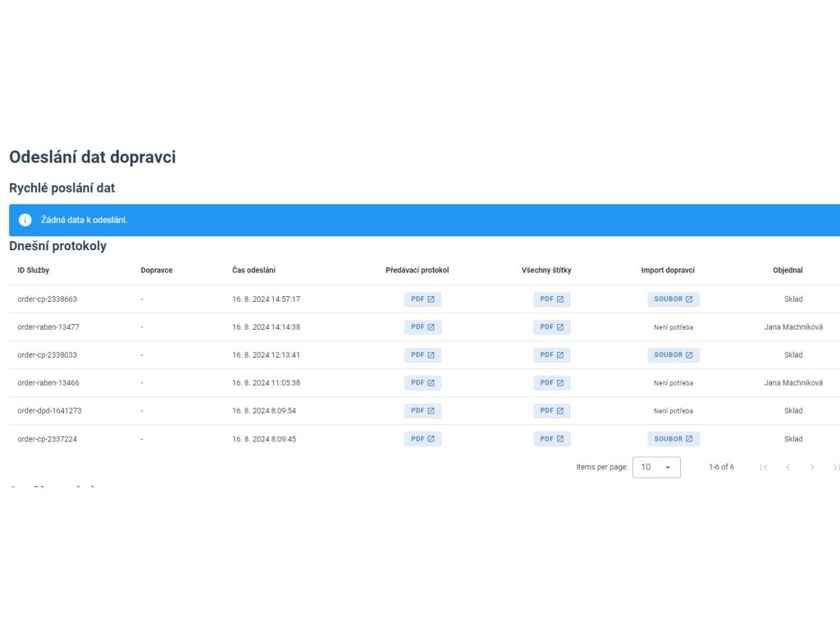Click the Dnešní protokoly heading
The height and width of the screenshot is (630, 840).
(58, 246)
